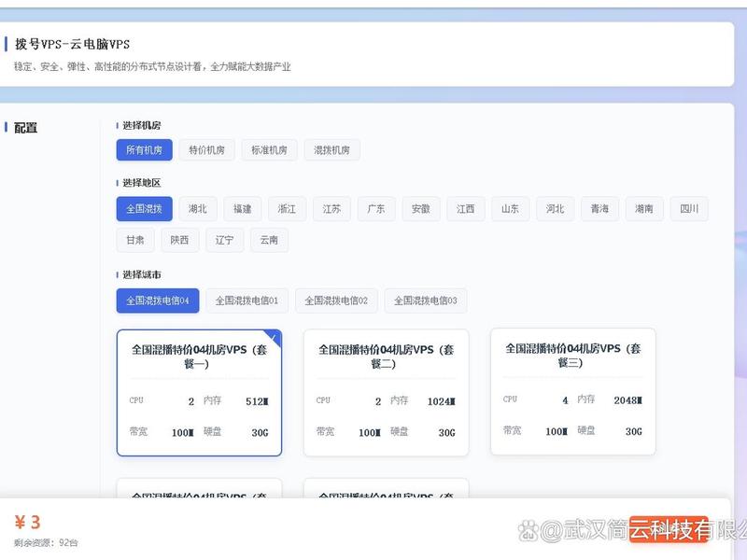Select the 套餐二 VPS plan card

pyautogui.click(x=386, y=393)
